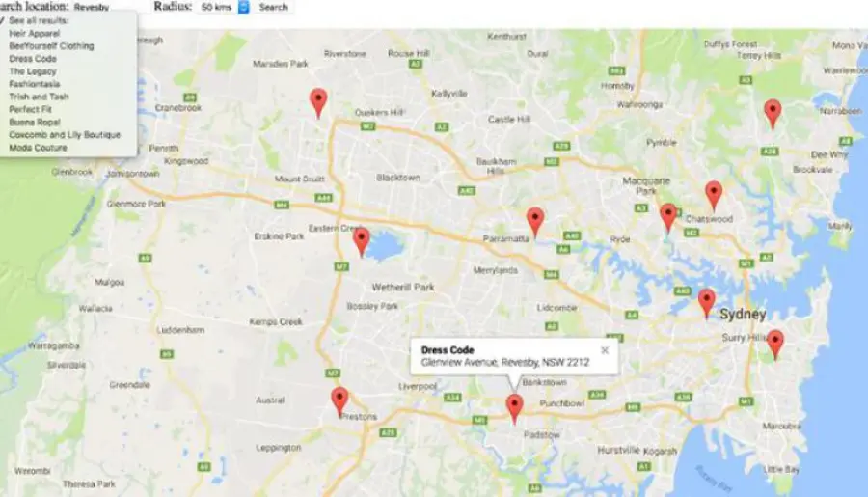
Task: Select the map pin near Narrabeen
Action: coord(773,114)
